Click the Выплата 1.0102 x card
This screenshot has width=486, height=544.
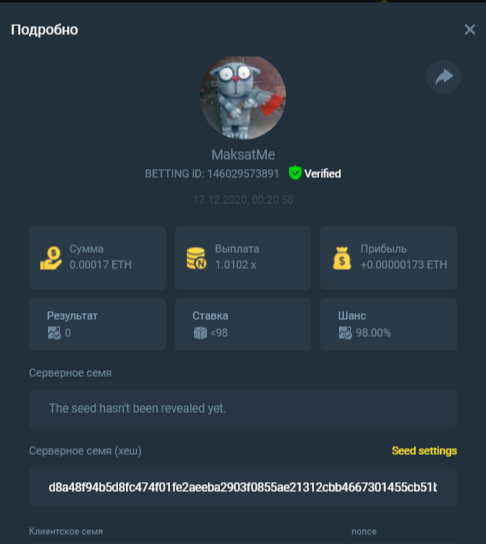[243, 258]
